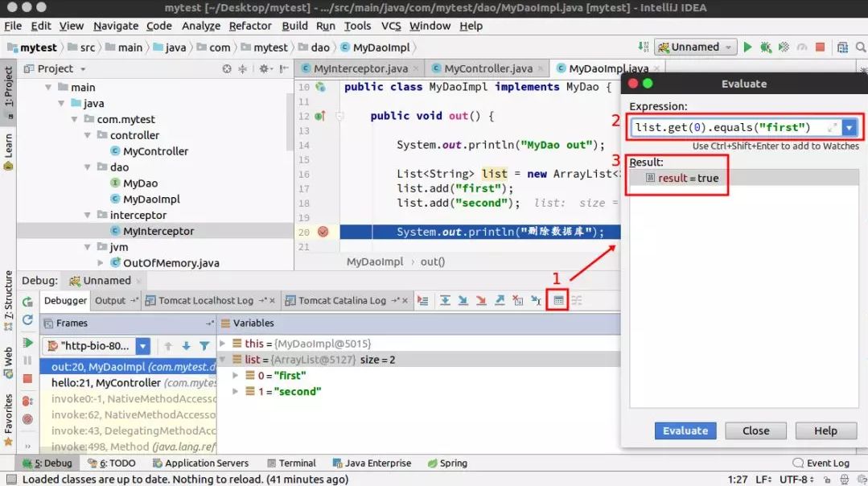Collapse the controller folder node
This screenshot has height=486, width=868.
(88, 135)
